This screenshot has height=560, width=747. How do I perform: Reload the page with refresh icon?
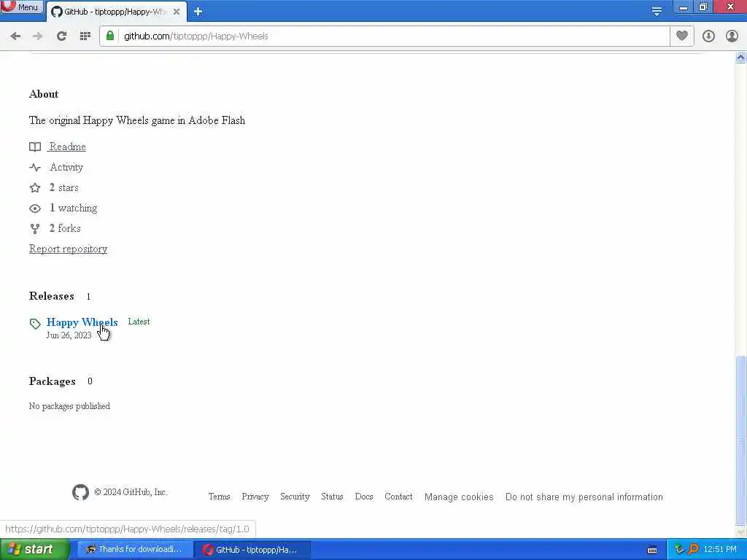pyautogui.click(x=61, y=36)
